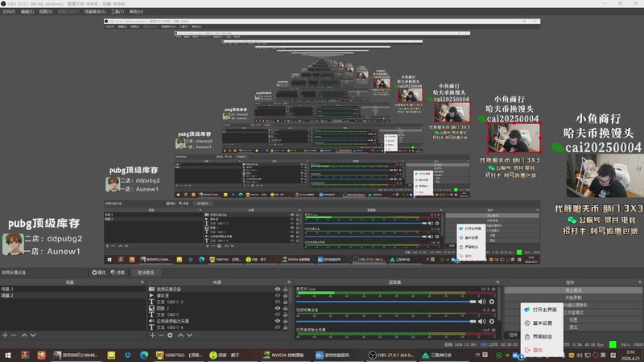The width and height of the screenshot is (644, 362).
Task: Open the Windows Start button
Action: coord(8,355)
